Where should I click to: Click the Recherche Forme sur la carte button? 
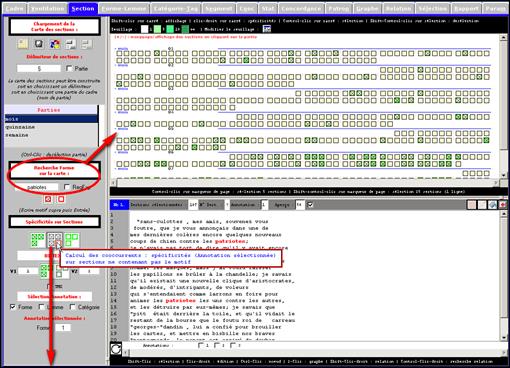(54, 170)
